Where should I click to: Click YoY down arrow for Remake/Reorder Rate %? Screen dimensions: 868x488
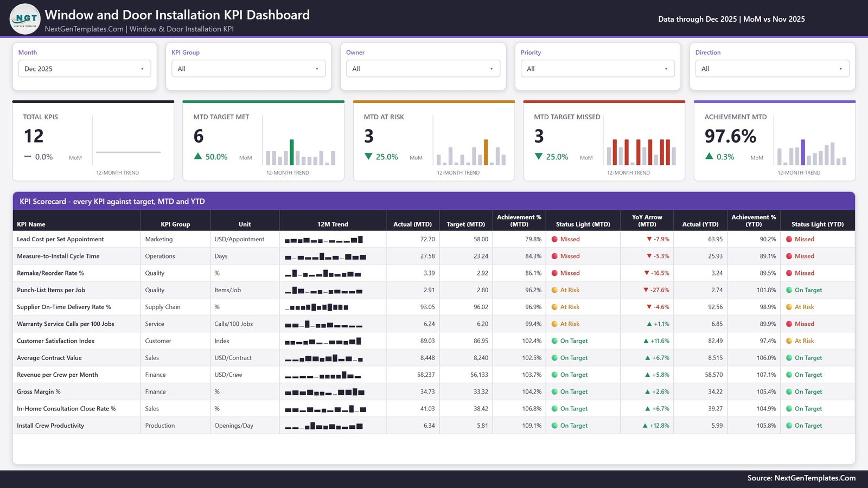pyautogui.click(x=647, y=273)
